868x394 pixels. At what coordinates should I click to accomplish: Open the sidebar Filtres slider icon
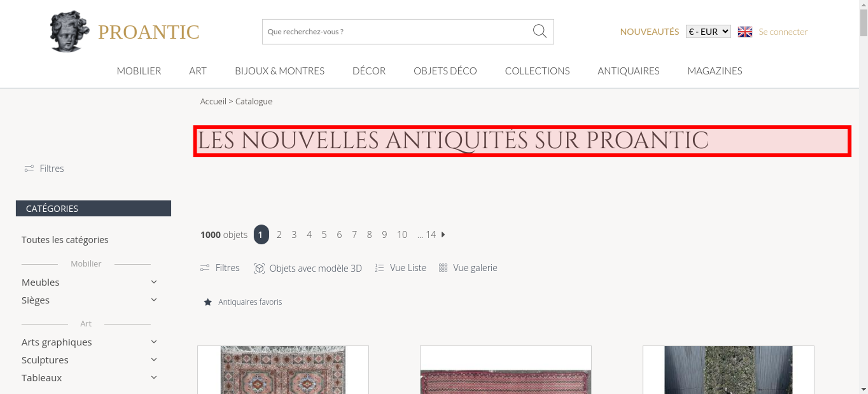[x=29, y=168]
